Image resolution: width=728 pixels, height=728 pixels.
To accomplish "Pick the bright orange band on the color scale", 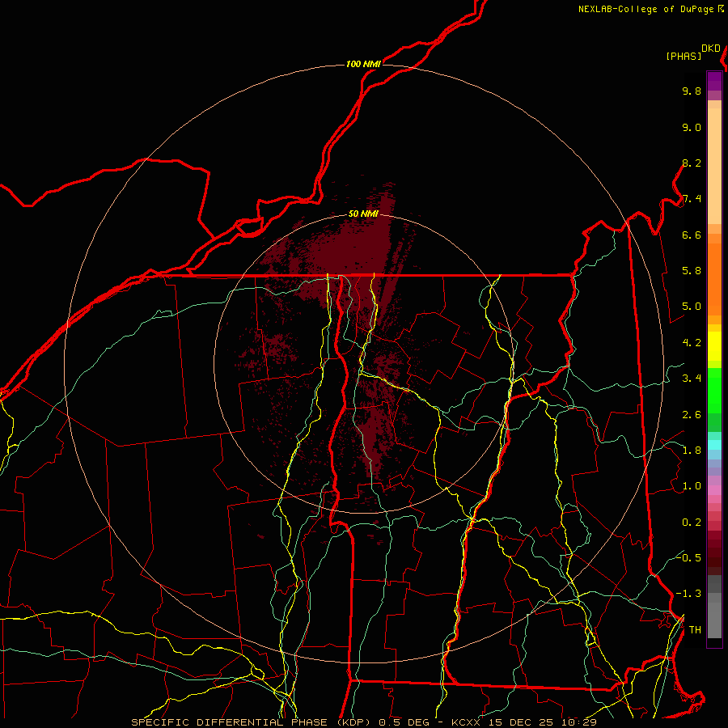I will (x=714, y=279).
